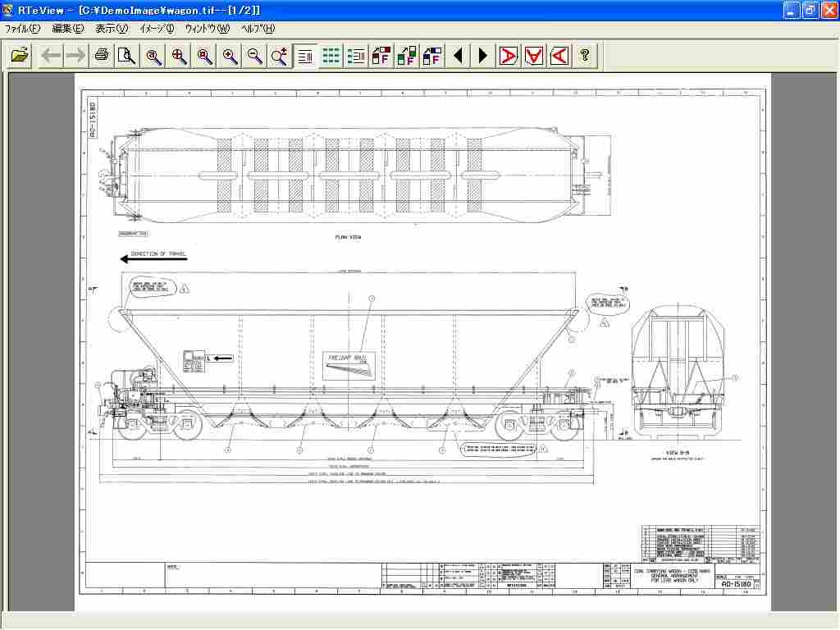This screenshot has width=840, height=630.
Task: Zoom out with the minus magnifier
Action: (x=255, y=55)
